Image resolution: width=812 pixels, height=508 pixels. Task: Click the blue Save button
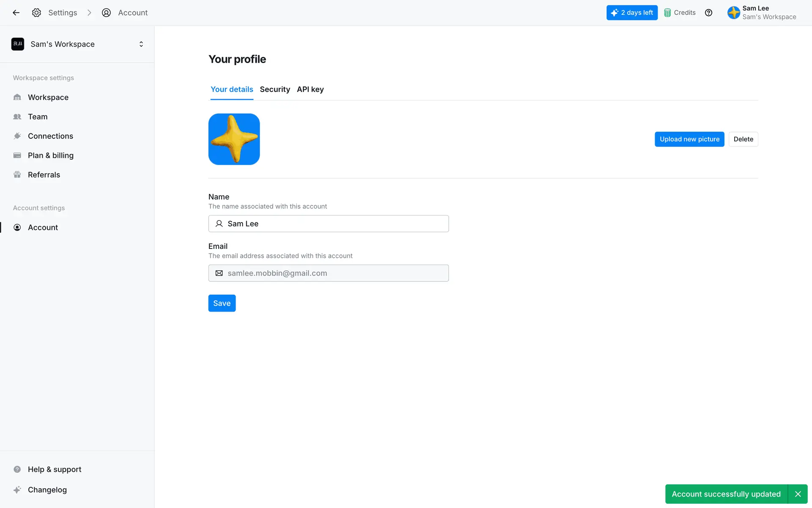coord(222,303)
